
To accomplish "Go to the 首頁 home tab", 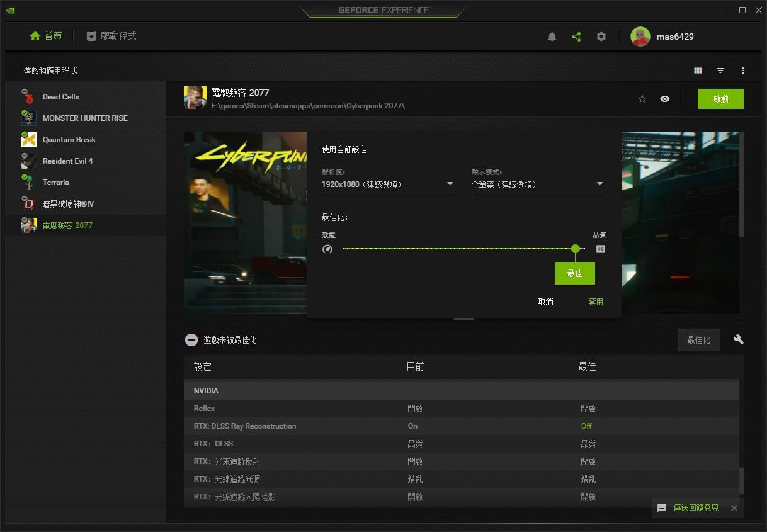I will click(x=45, y=36).
